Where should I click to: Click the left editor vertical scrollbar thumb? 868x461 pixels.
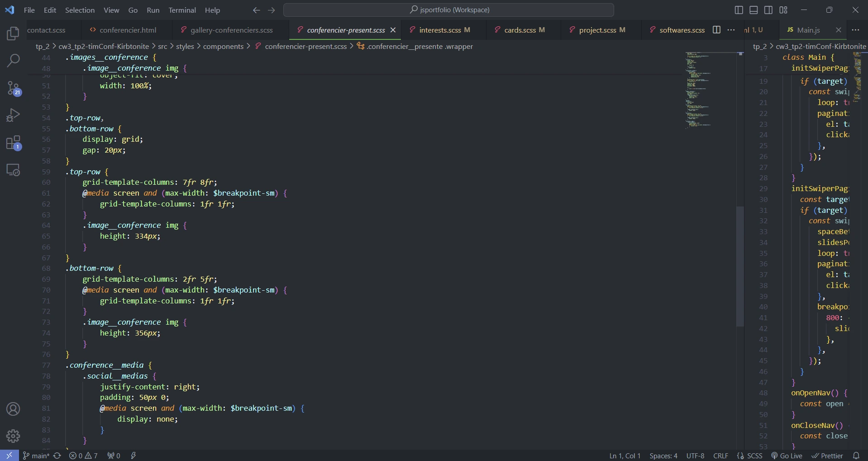tap(740, 266)
